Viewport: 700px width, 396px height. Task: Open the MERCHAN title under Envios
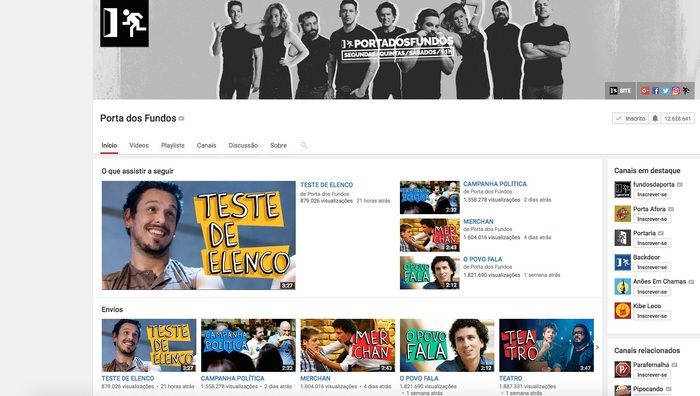coord(315,378)
